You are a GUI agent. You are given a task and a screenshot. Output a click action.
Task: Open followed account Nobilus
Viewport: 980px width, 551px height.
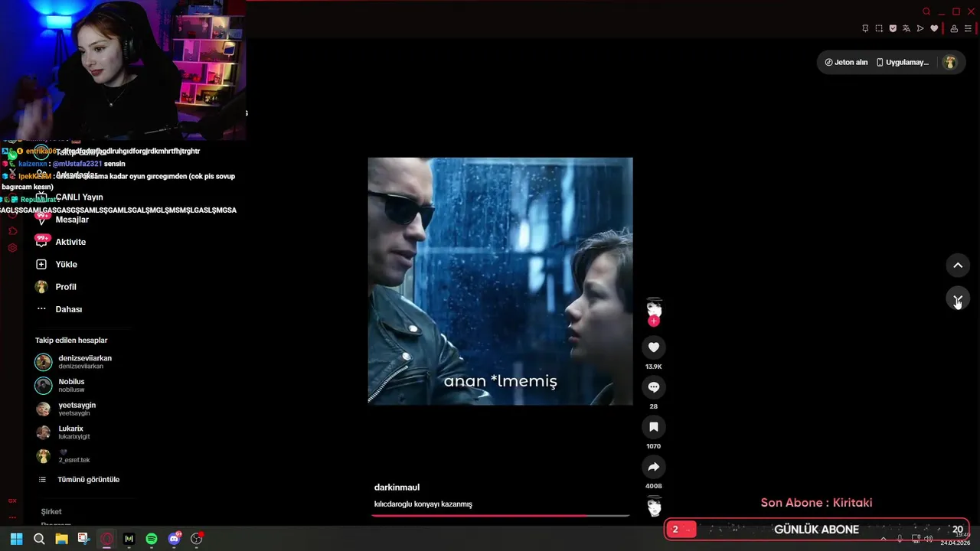tap(60, 385)
